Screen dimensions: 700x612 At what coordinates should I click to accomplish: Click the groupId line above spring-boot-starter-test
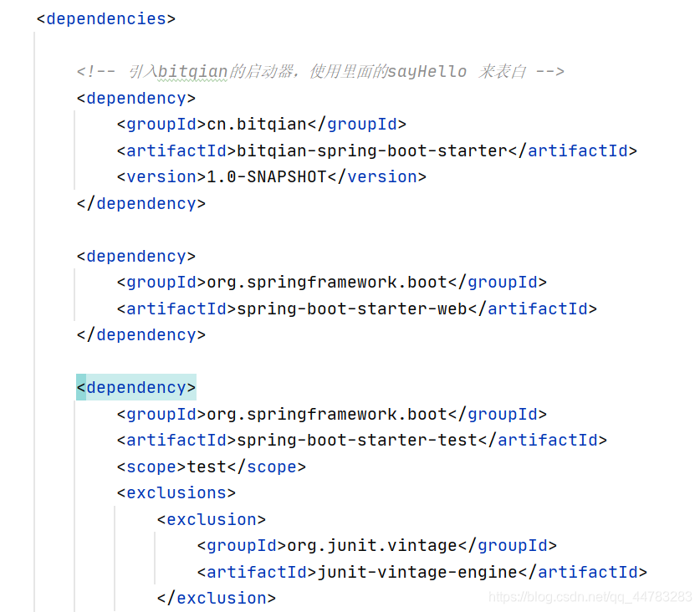(x=332, y=414)
